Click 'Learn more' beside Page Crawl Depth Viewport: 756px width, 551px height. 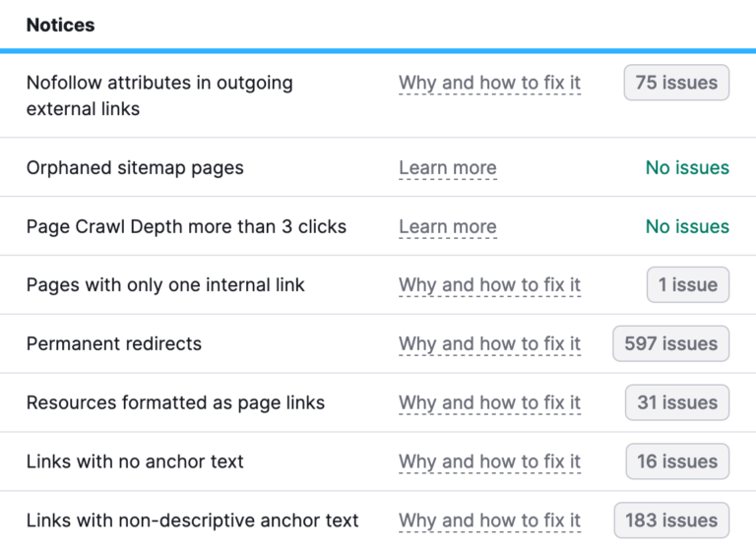point(447,227)
